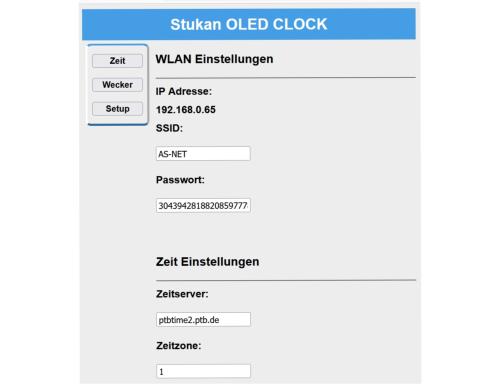The height and width of the screenshot is (384, 500).
Task: Click the navigation panel's blue bottom border
Action: [x=118, y=124]
